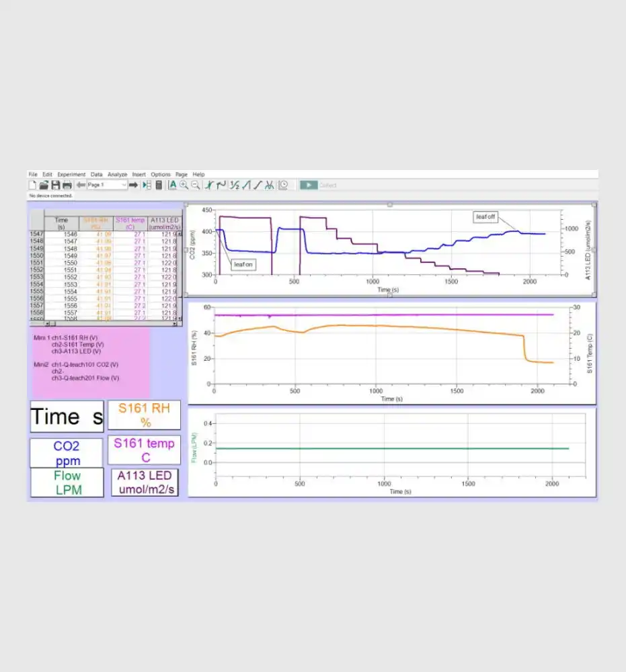Open the Analyze menu
This screenshot has height=672, width=626.
tap(117, 174)
